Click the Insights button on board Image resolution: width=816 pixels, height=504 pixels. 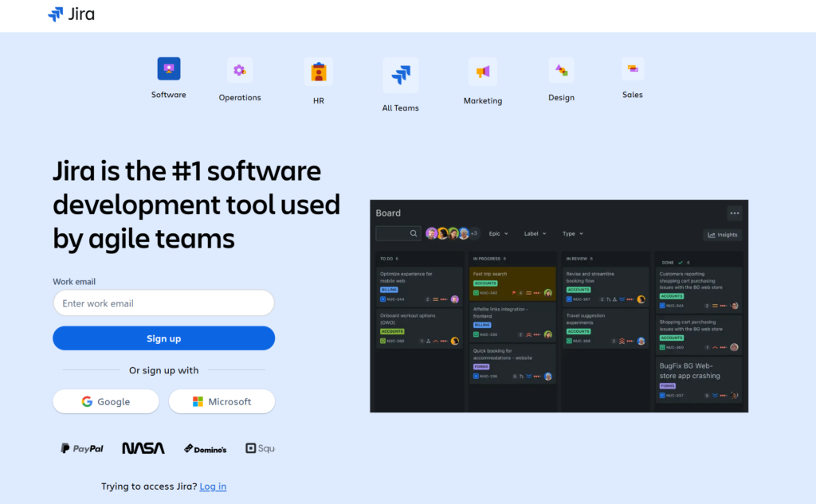coord(722,235)
